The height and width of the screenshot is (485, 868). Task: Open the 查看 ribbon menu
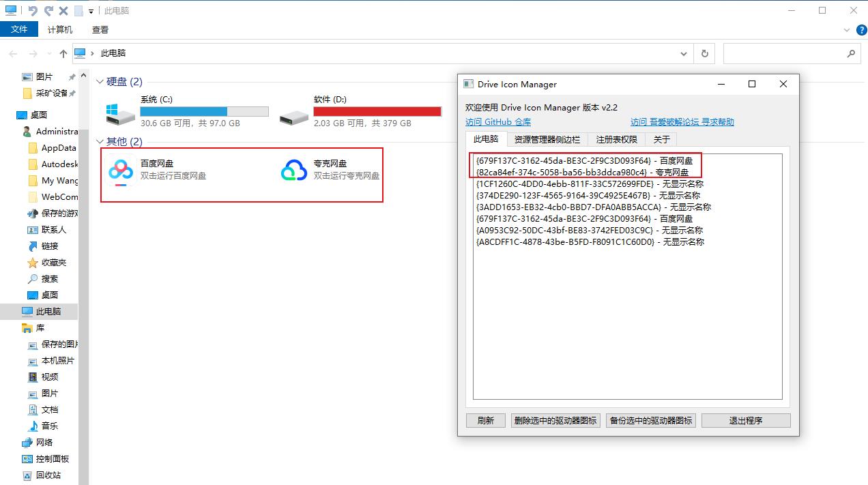coord(100,29)
